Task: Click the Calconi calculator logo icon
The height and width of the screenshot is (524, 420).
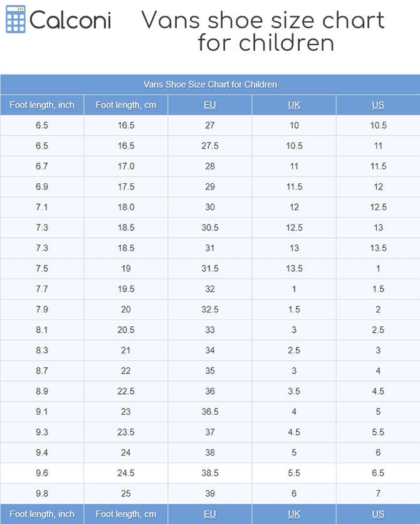Action: click(x=16, y=20)
